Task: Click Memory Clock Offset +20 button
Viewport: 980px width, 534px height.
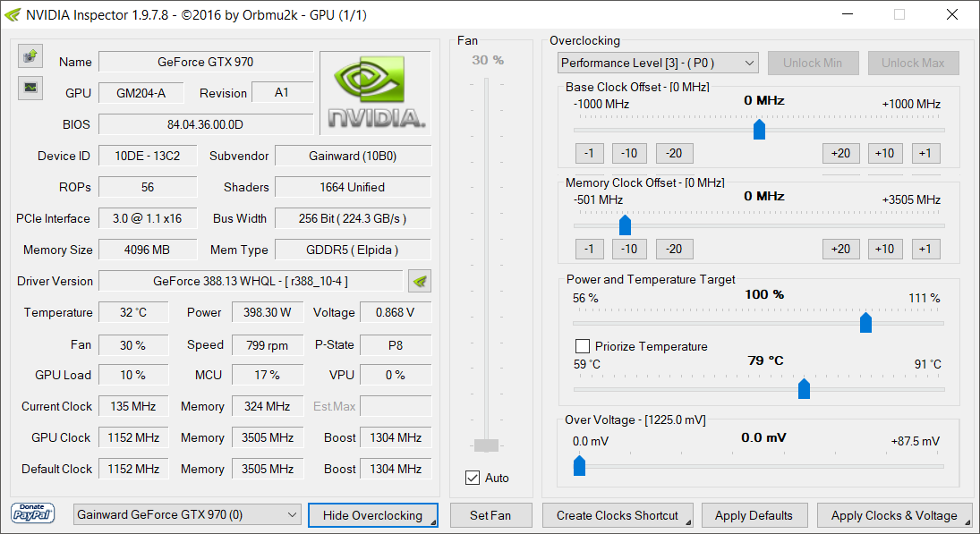Action: coord(840,249)
